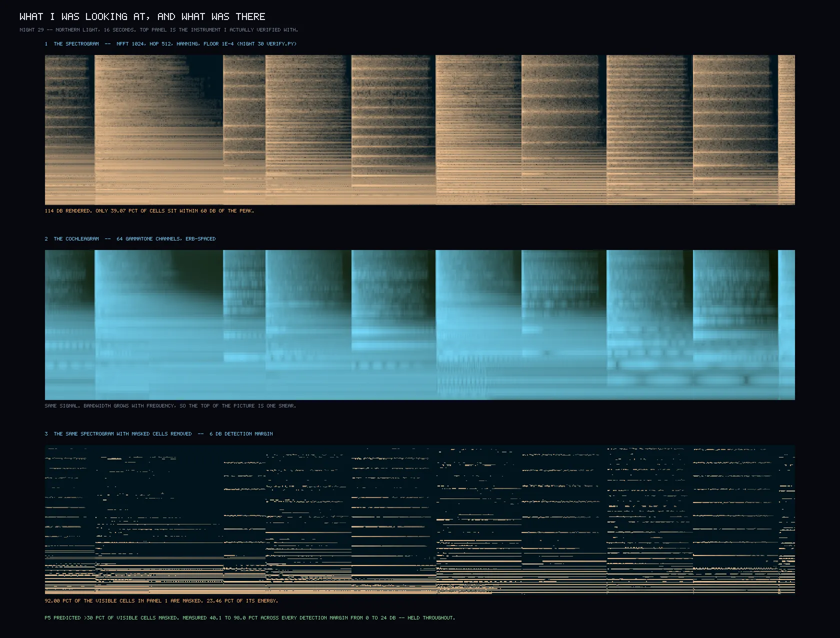Click the caption "Same signal. Bandwidth grows with frequency..."

[x=170, y=406]
